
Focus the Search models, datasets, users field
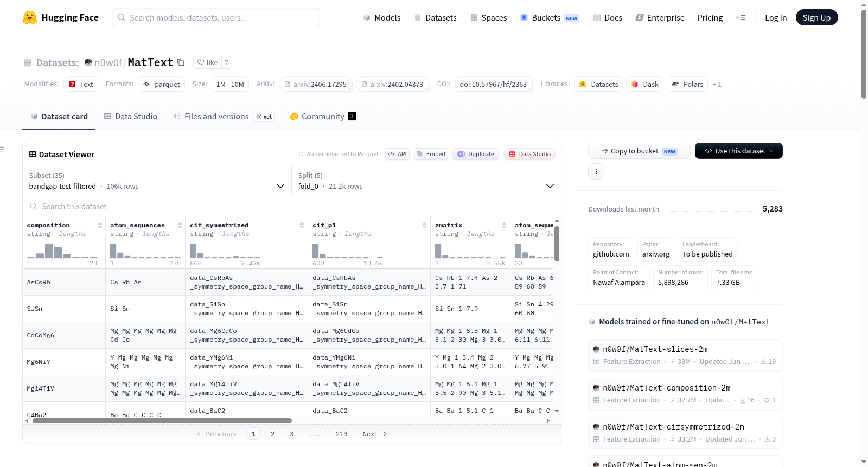(216, 17)
